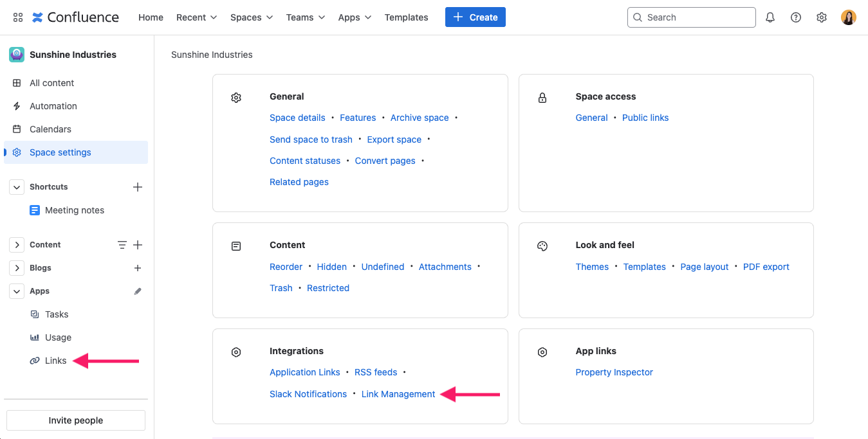Collapse the Shortcuts section
Screen dimensions: 868x439
pyautogui.click(x=16, y=186)
